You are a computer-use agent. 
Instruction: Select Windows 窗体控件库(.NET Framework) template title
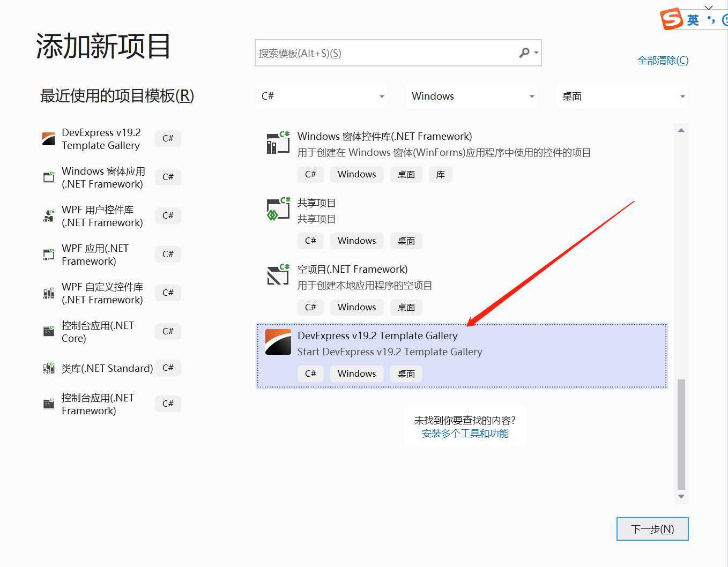(x=385, y=136)
